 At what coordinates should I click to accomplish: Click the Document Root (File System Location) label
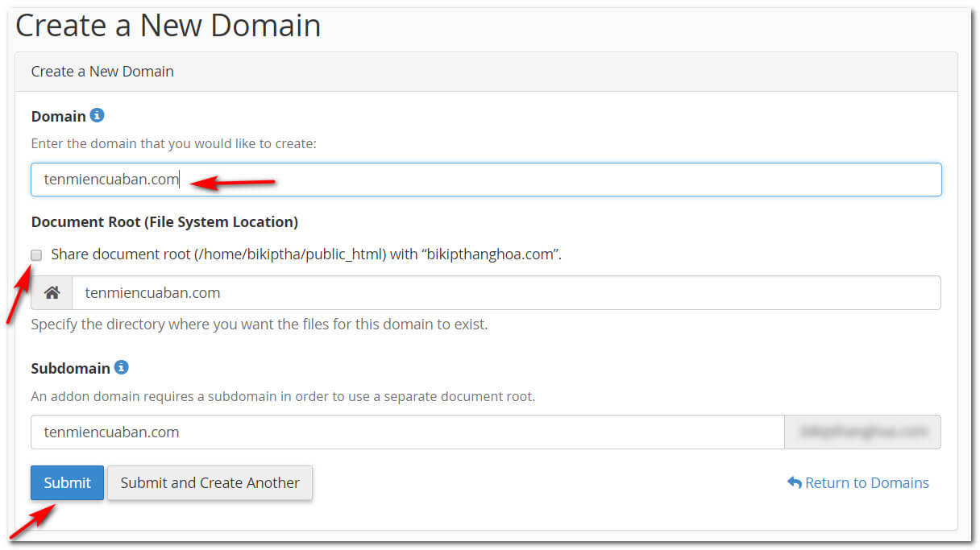[164, 222]
